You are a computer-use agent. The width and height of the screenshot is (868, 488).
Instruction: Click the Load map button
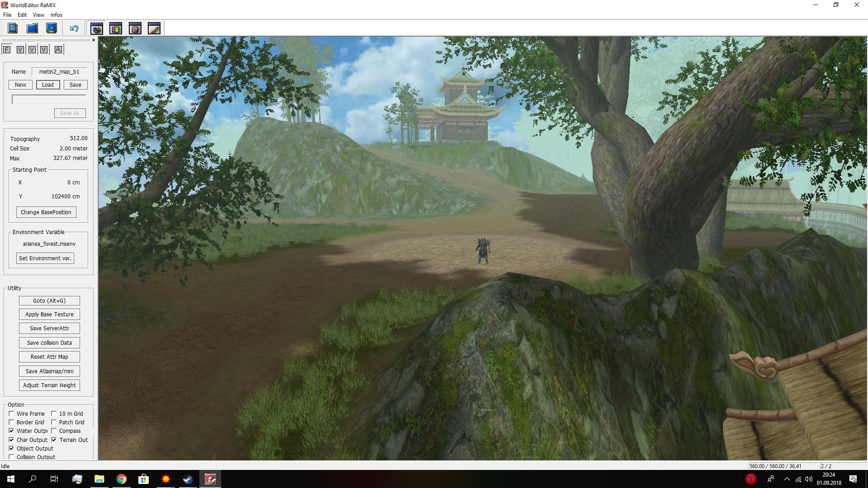coord(48,85)
